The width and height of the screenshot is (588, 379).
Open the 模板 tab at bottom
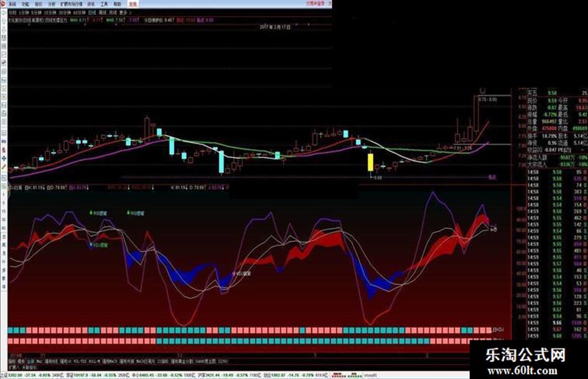(x=21, y=362)
